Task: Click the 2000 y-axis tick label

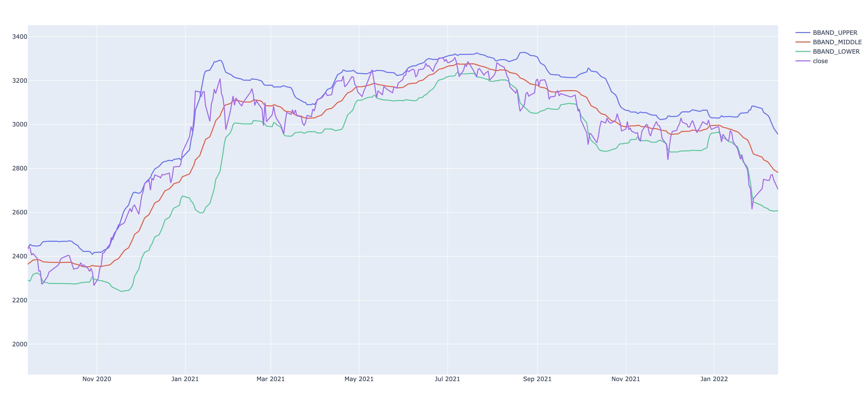Action: [x=20, y=344]
